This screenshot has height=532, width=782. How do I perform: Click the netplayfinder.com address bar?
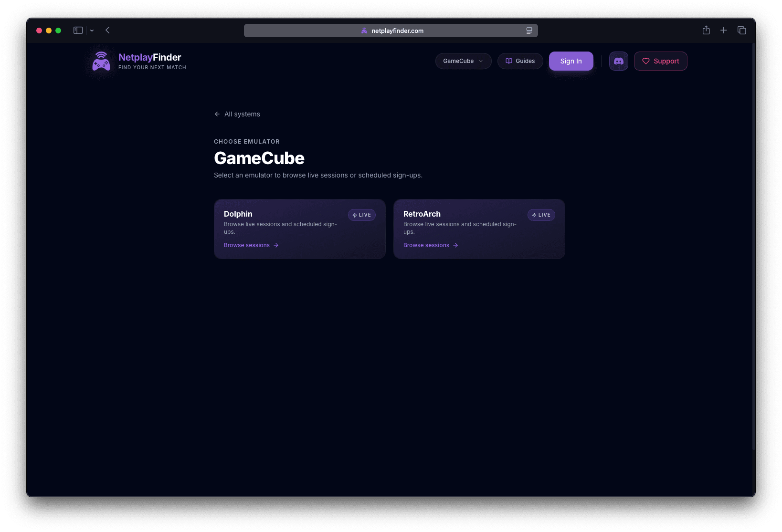(x=391, y=31)
